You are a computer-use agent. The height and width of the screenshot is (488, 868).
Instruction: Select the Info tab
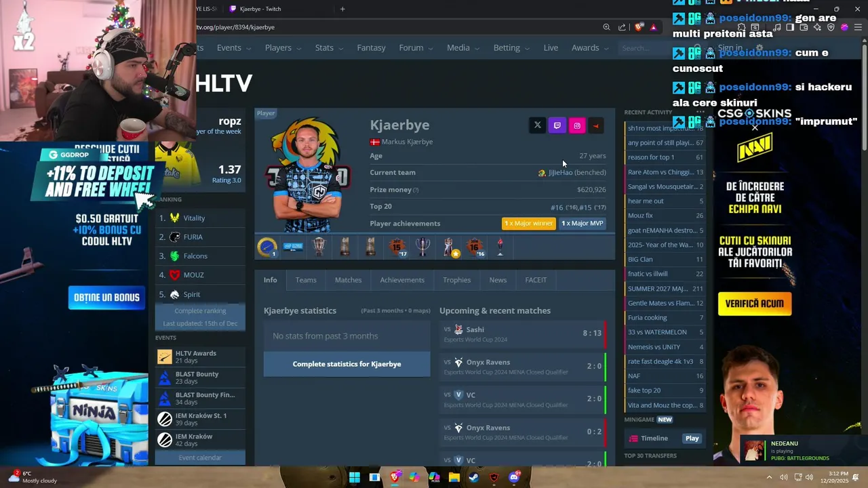pos(270,280)
